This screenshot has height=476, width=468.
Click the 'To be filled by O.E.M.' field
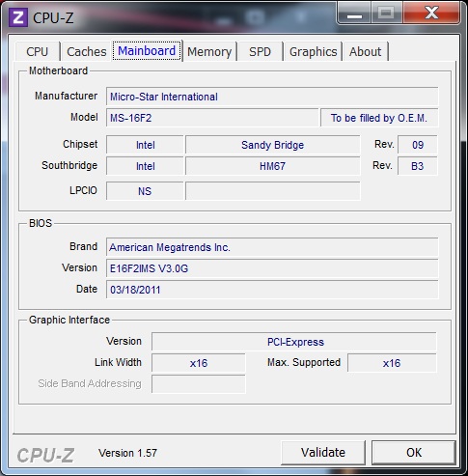click(379, 118)
